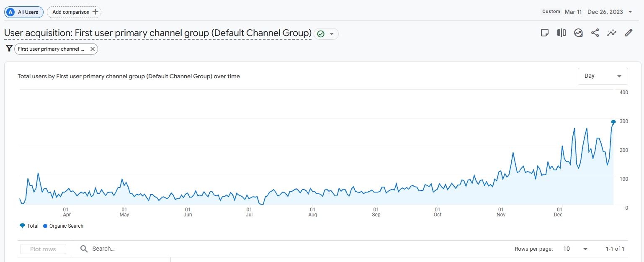Viewport: 644px width, 262px height.
Task: Select the All Users segment chip
Action: tap(24, 12)
